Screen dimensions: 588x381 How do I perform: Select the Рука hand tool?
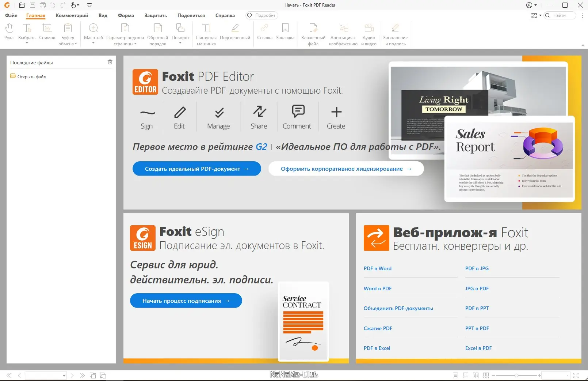[9, 31]
